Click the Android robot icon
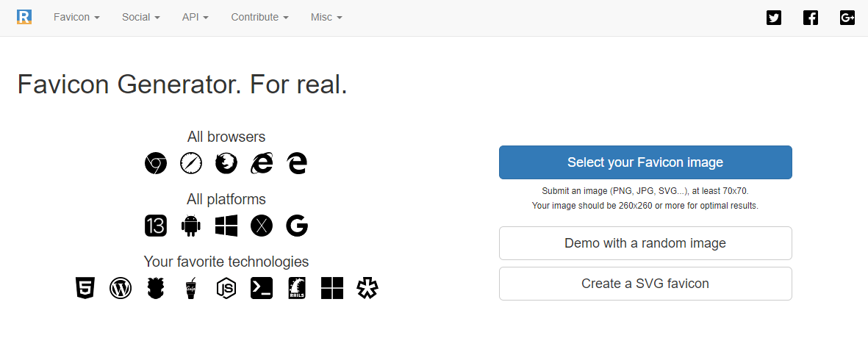868x338 pixels. tap(191, 226)
